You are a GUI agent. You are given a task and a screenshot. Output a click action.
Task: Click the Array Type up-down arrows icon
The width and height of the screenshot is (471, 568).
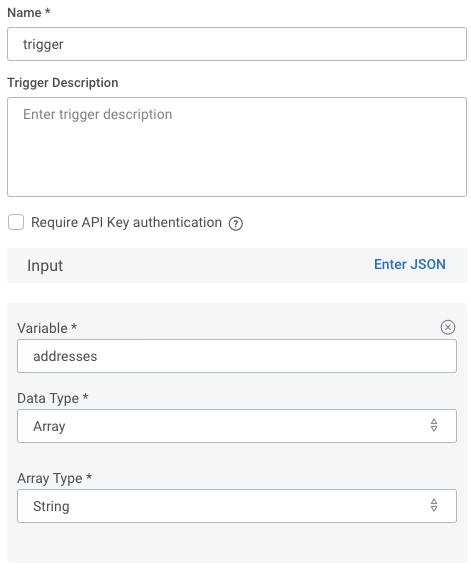coord(434,505)
